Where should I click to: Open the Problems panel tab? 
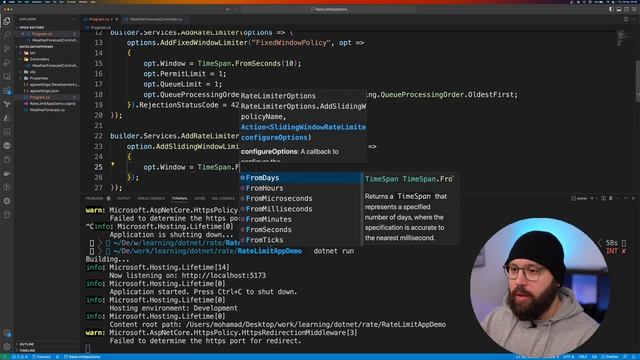[95, 198]
